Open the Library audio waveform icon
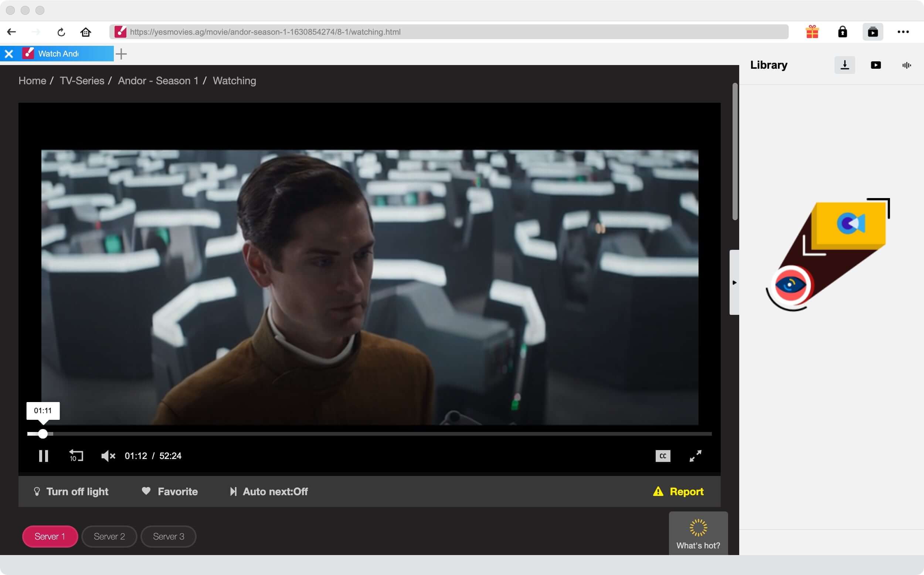 coord(906,65)
